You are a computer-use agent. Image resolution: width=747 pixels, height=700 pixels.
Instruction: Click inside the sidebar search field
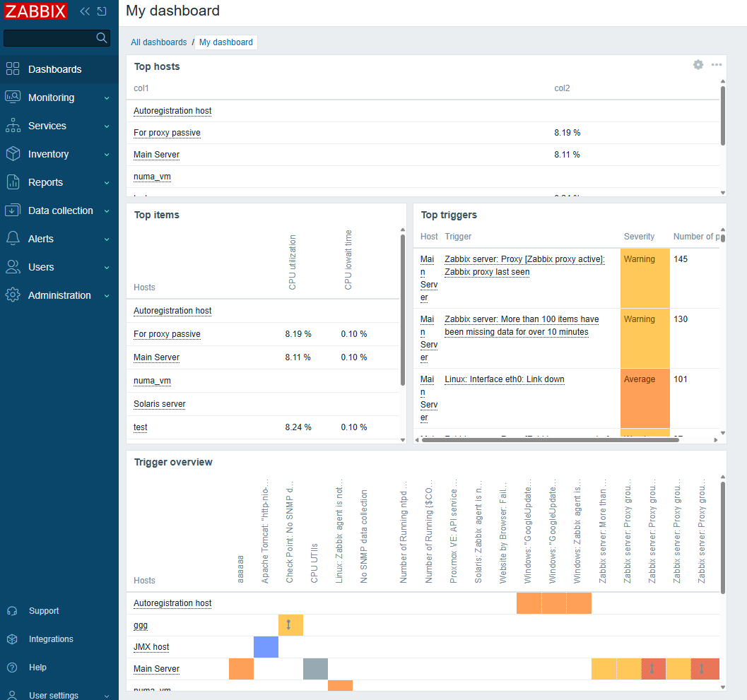(49, 37)
